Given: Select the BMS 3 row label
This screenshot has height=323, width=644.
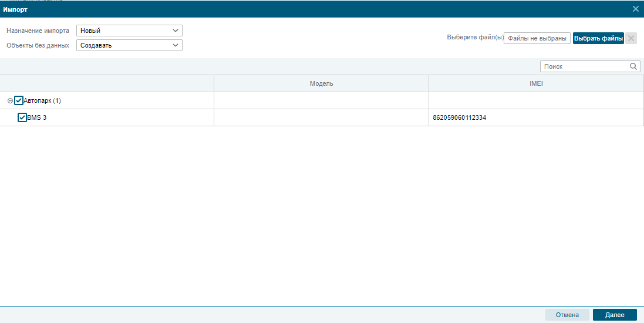Looking at the screenshot, I should click(x=37, y=117).
